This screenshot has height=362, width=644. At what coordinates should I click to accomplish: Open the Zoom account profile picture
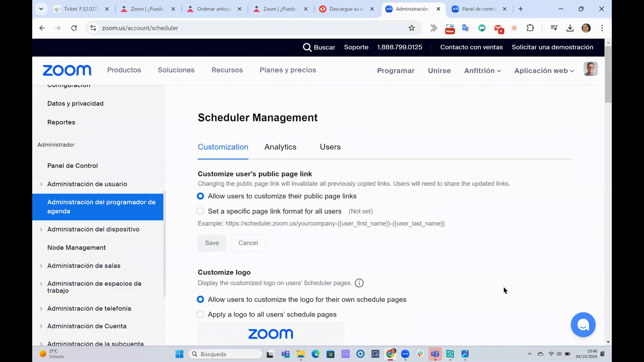(590, 69)
